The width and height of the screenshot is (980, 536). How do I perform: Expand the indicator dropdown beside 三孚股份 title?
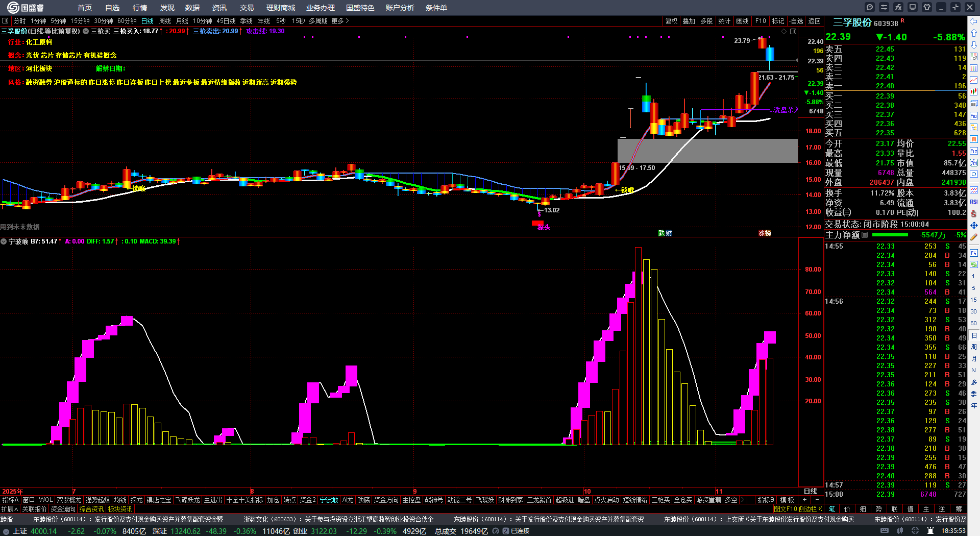(86, 31)
